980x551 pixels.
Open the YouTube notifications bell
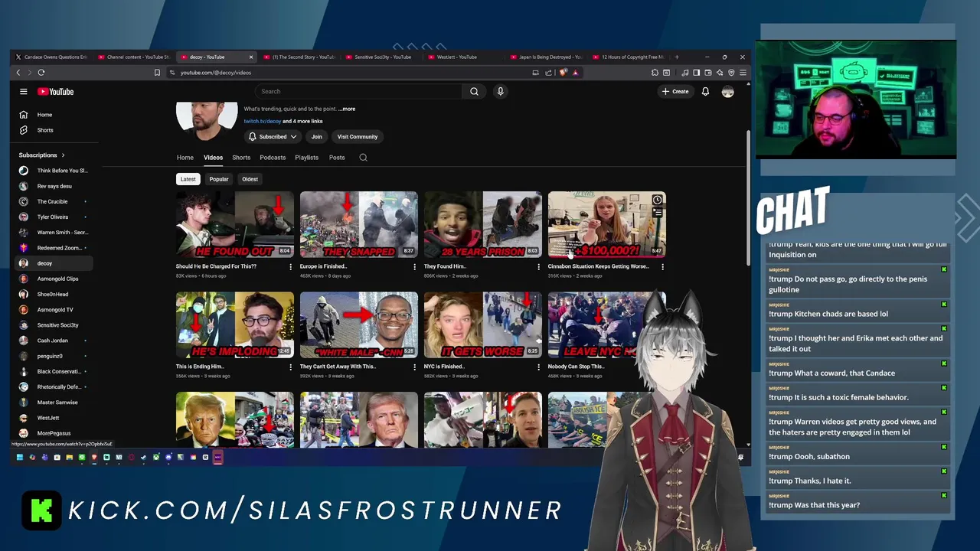pyautogui.click(x=705, y=91)
